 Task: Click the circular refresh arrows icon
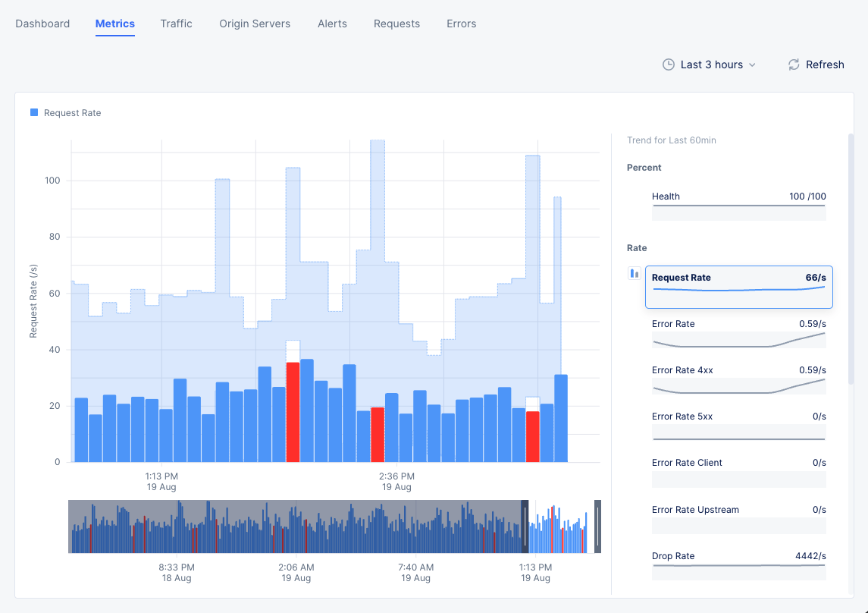[793, 64]
